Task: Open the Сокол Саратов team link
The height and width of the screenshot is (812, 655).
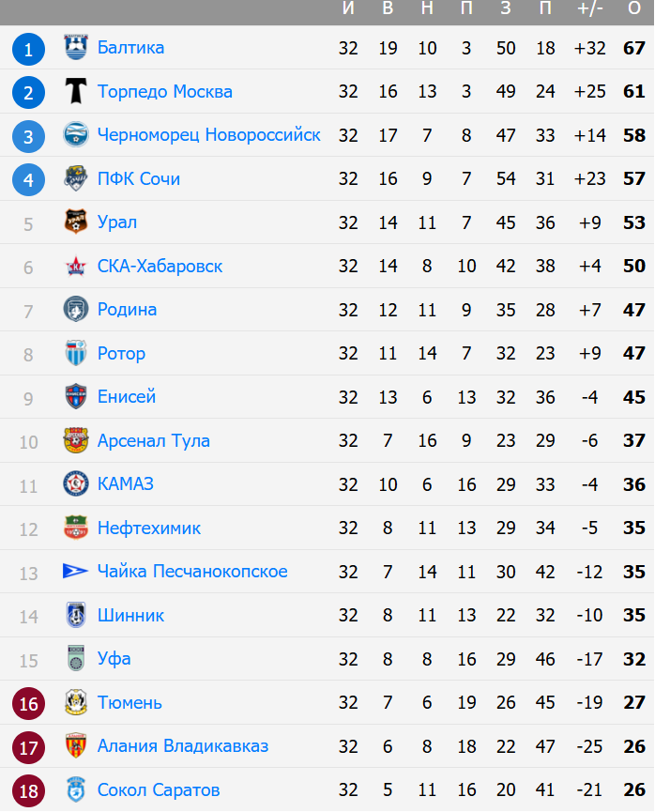Action: [x=159, y=790]
